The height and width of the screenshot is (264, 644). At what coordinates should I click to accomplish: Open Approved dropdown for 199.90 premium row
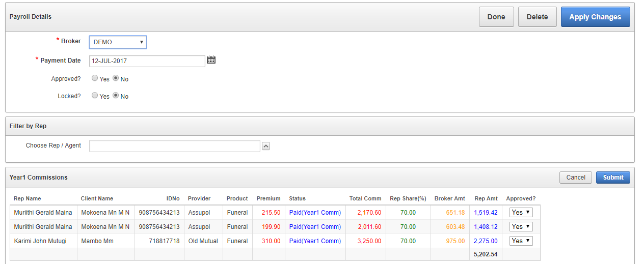pos(521,226)
